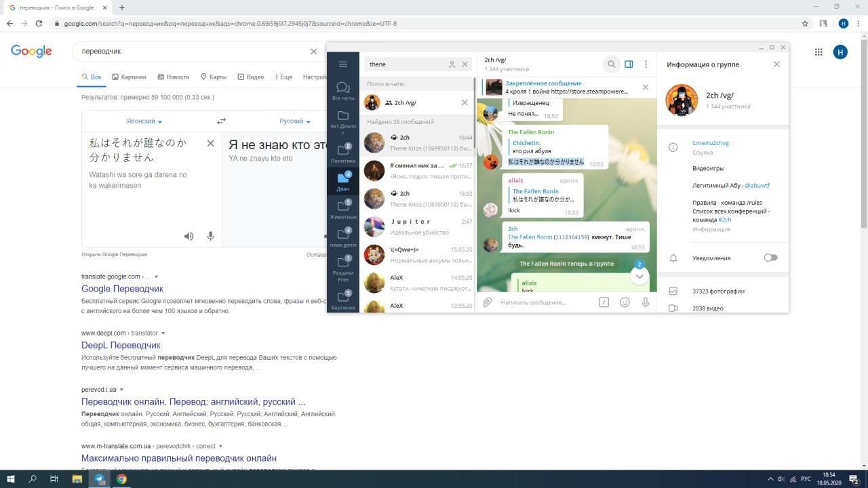The width and height of the screenshot is (868, 488).
Task: Expand the translate.google.com result options arrow
Action: pyautogui.click(x=157, y=277)
